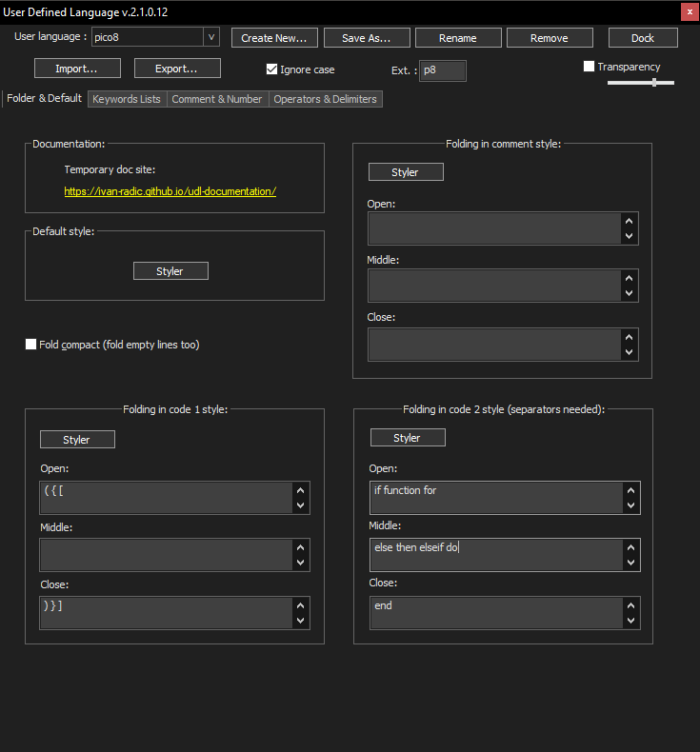This screenshot has width=700, height=752.
Task: Switch to the Folder & Default tab
Action: click(x=44, y=98)
